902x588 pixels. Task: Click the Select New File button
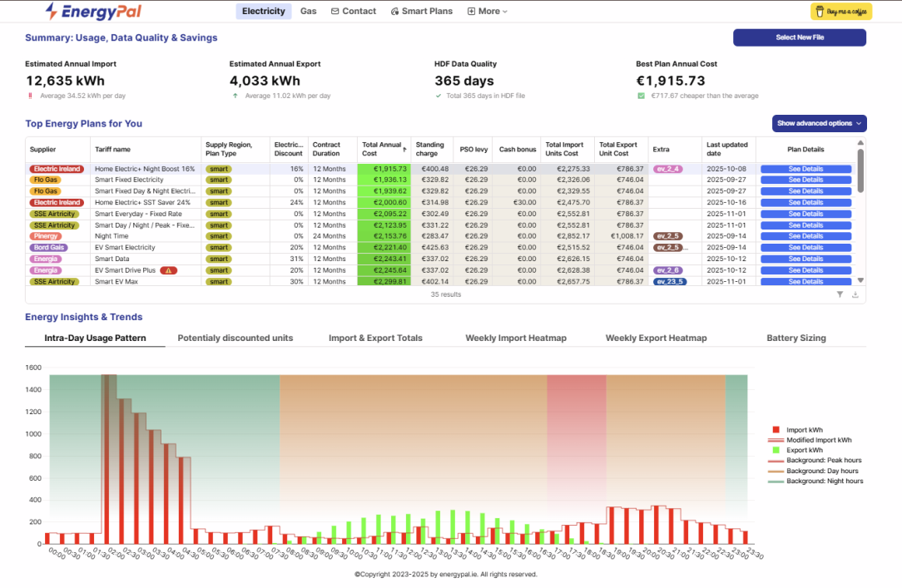800,37
